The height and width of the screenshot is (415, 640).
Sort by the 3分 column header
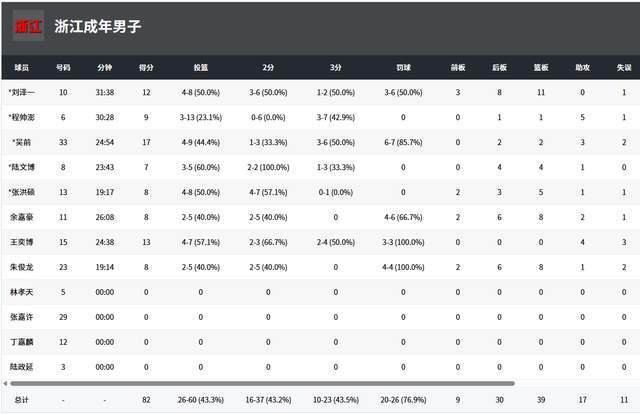pyautogui.click(x=334, y=68)
